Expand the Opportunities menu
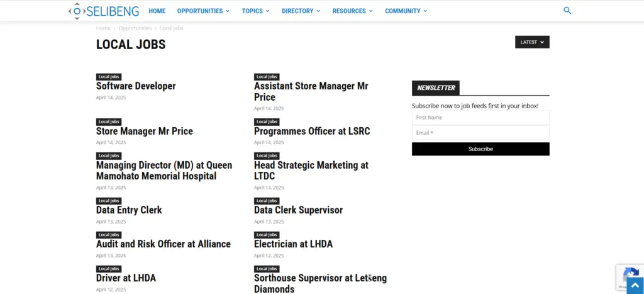 click(203, 11)
